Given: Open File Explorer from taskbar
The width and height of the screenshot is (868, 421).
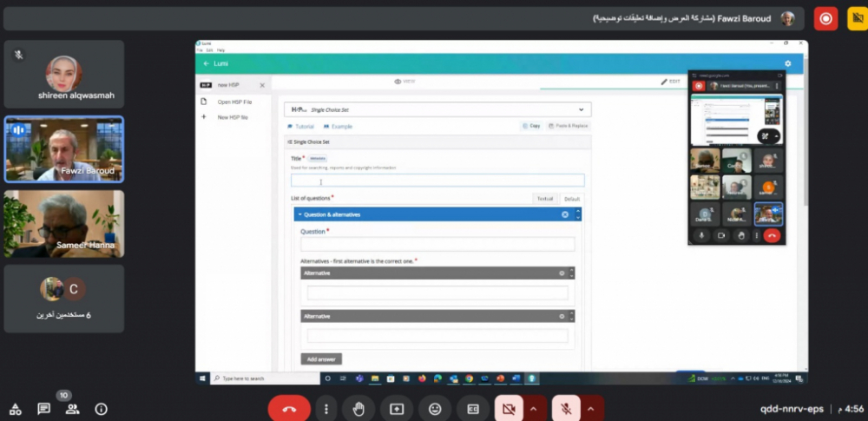Looking at the screenshot, I should click(375, 378).
